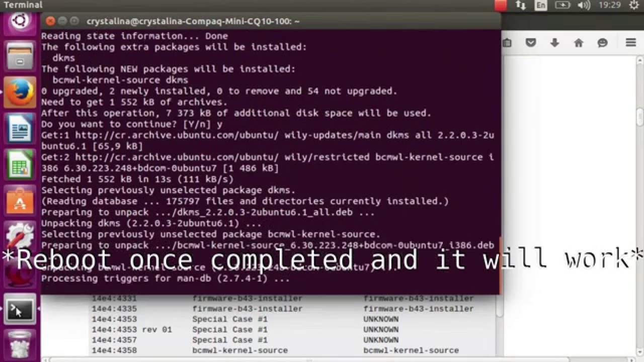The width and height of the screenshot is (644, 362).
Task: Open LibreOffice Calc spreadsheet icon
Action: click(x=20, y=164)
